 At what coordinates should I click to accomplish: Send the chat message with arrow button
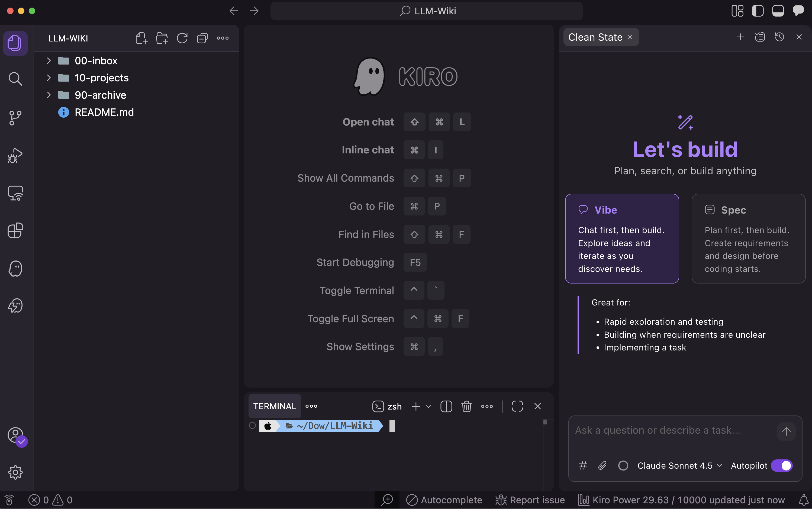click(786, 431)
